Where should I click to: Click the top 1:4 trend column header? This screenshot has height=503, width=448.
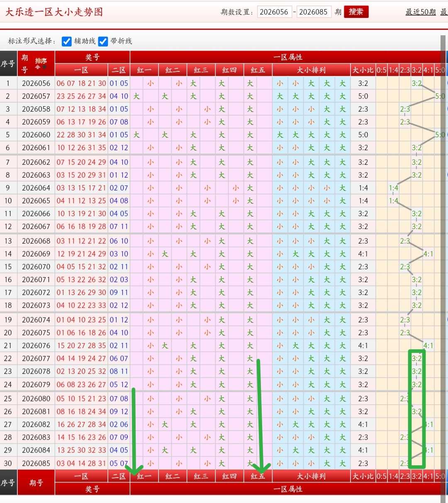point(393,70)
